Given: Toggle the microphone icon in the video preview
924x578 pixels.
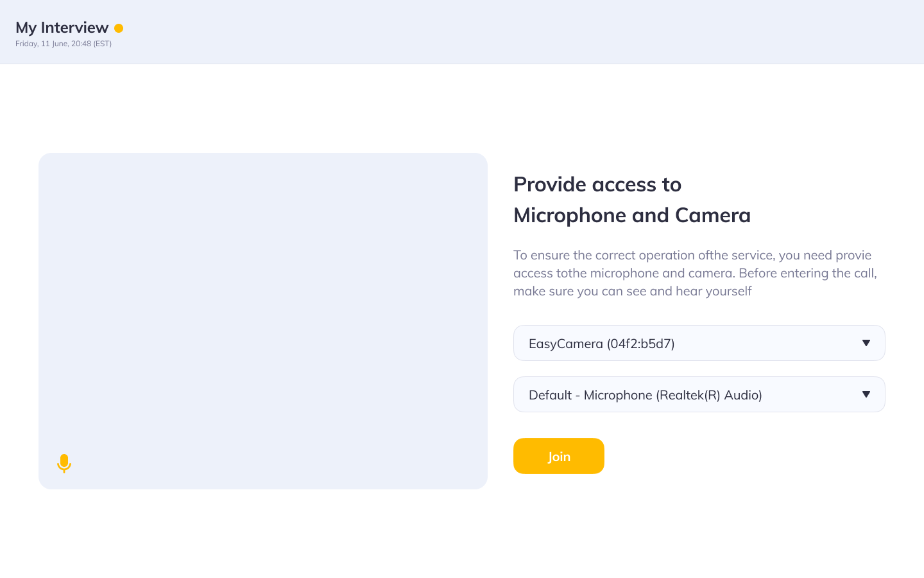Looking at the screenshot, I should point(64,463).
